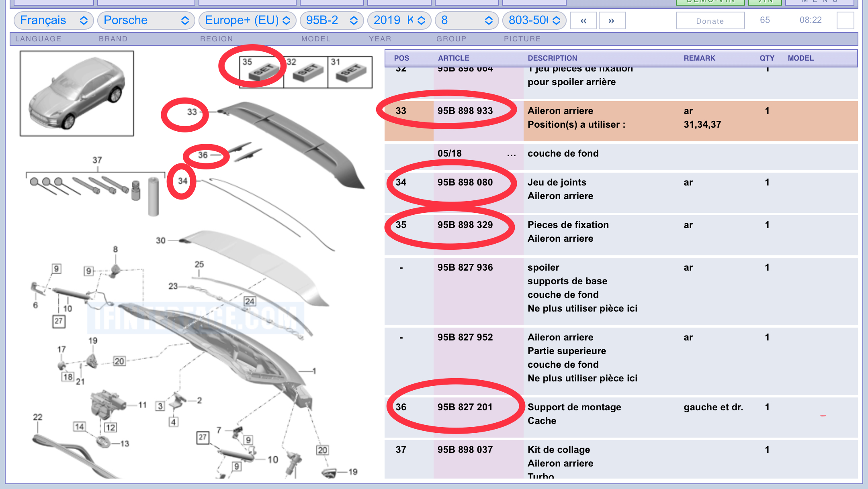Click the next picture double-arrow button

point(612,20)
